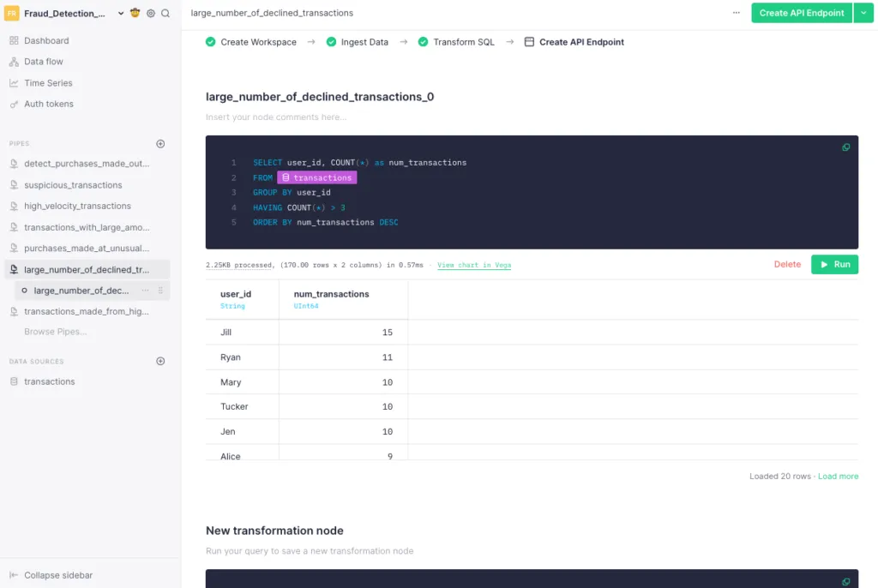
Task: Copy SQL using code editor copy icon
Action: click(845, 147)
